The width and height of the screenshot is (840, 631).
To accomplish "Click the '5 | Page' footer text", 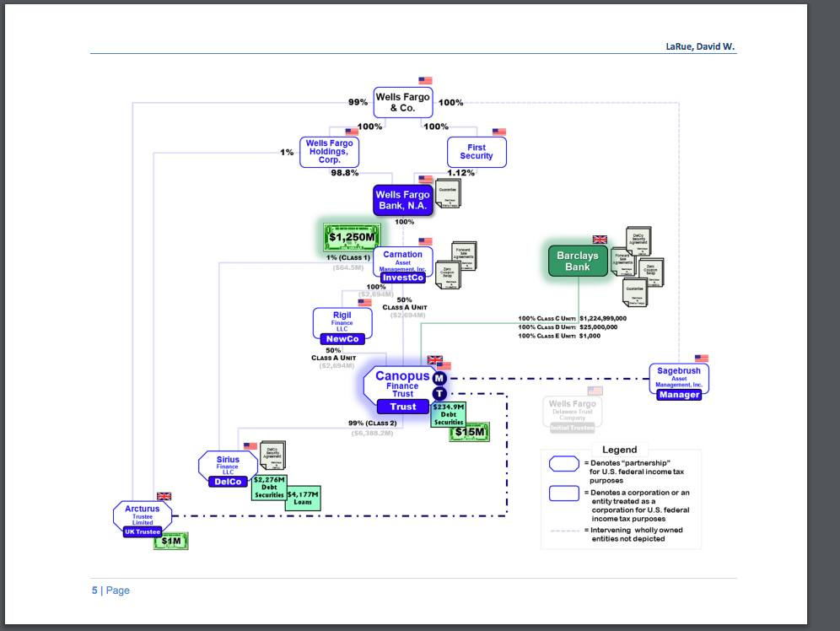I will click(110, 591).
